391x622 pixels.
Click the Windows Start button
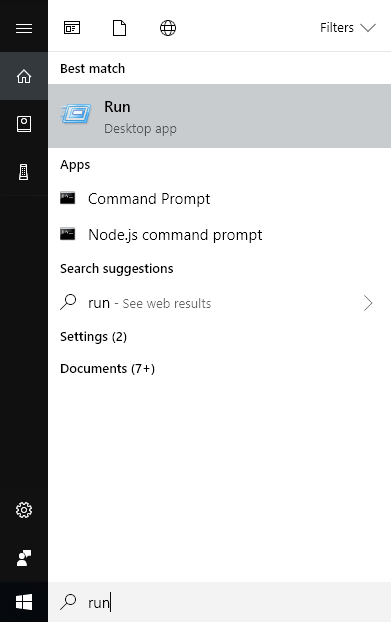(x=24, y=602)
